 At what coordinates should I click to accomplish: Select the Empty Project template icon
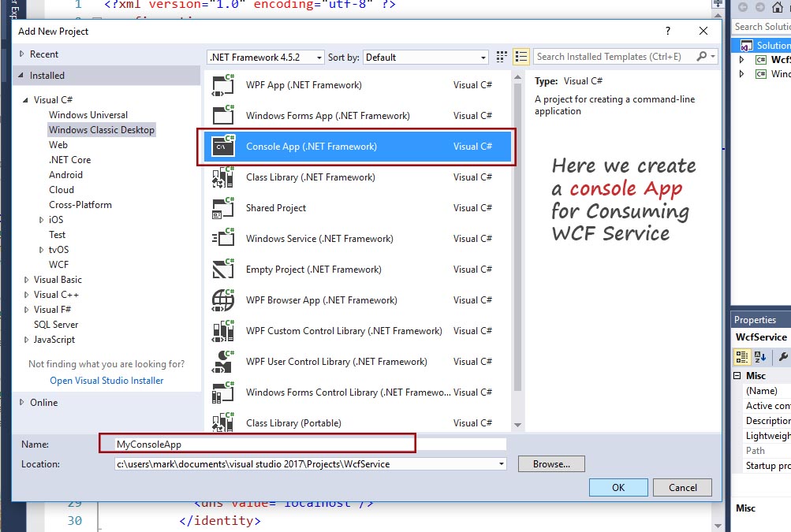[x=223, y=270]
